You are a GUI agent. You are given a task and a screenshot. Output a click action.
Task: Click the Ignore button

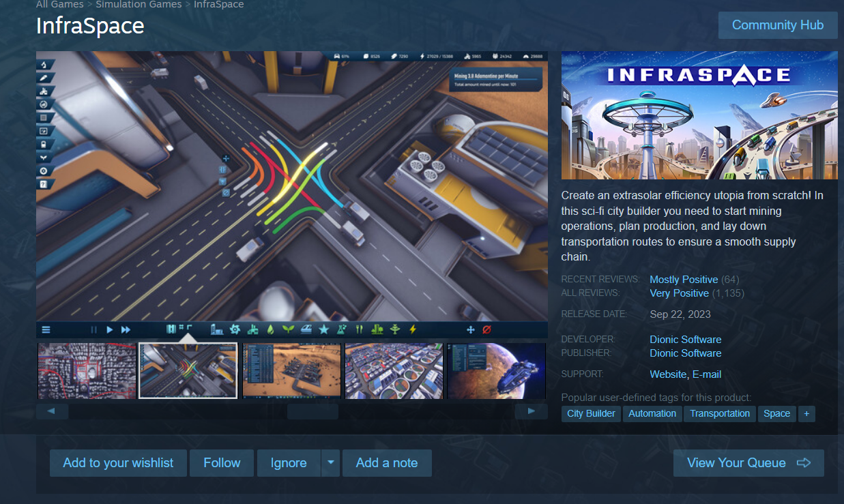289,463
